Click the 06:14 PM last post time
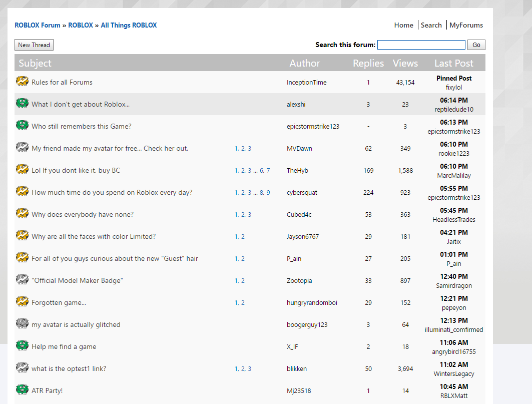Viewport: 532px width, 404px height. click(453, 100)
